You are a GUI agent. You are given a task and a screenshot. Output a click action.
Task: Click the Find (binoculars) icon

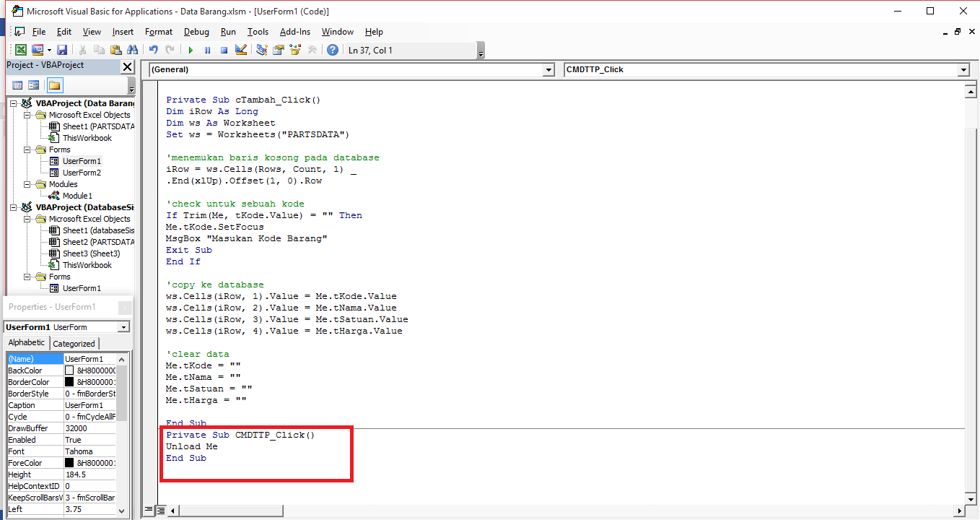(133, 49)
